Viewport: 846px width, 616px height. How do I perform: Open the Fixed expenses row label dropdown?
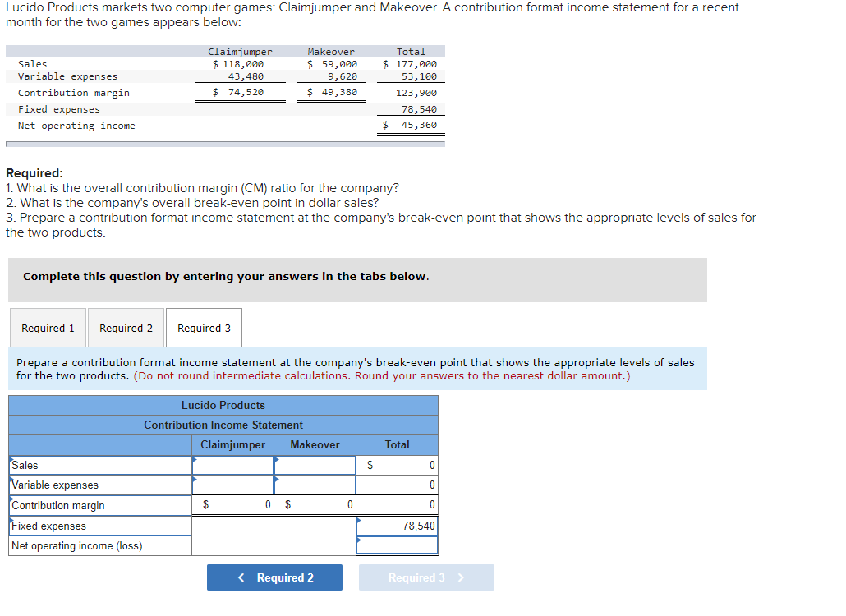click(x=100, y=526)
